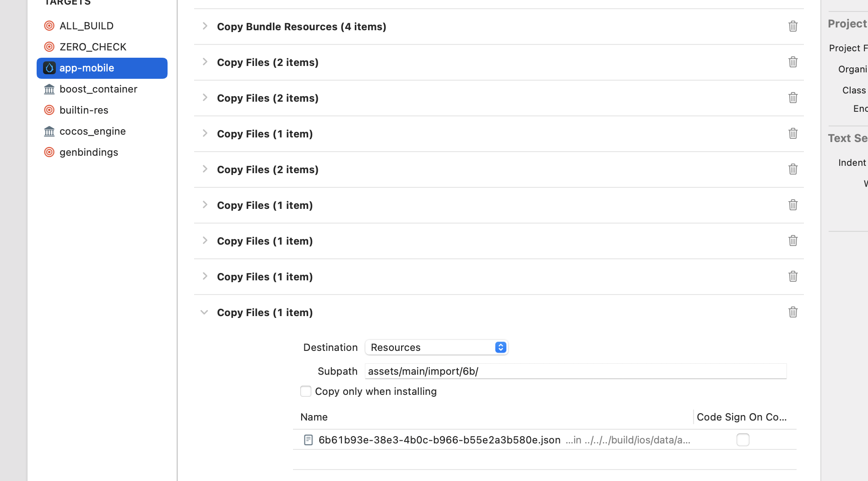Expand the Copy Bundle Resources section
Screen dimensions: 868x481
(204, 27)
